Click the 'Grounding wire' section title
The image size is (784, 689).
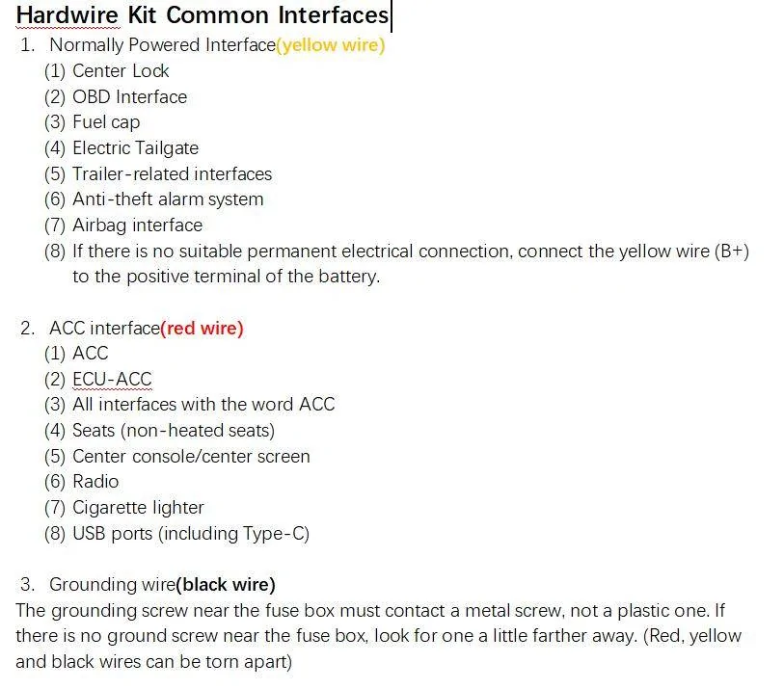point(113,584)
